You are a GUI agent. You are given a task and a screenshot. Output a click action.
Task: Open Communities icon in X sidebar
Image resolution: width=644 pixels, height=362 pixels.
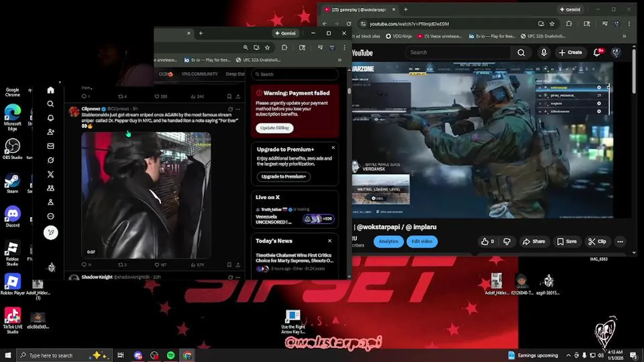[50, 188]
